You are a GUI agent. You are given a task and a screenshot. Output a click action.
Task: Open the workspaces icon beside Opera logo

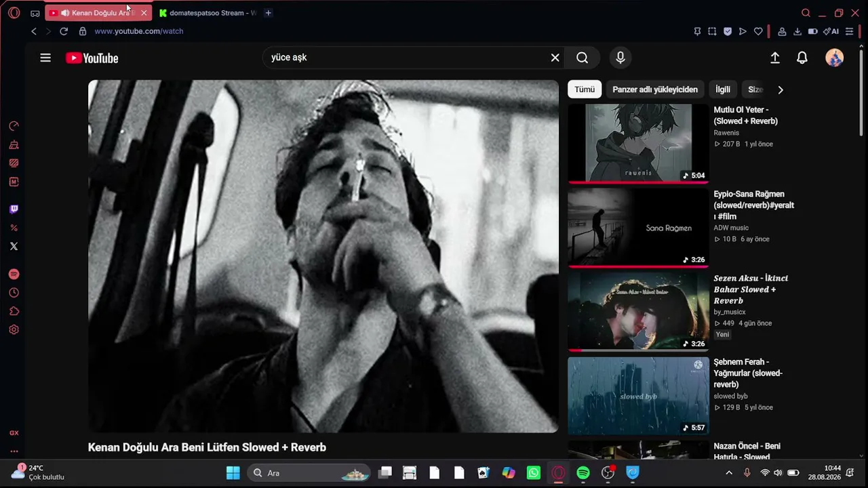click(35, 13)
